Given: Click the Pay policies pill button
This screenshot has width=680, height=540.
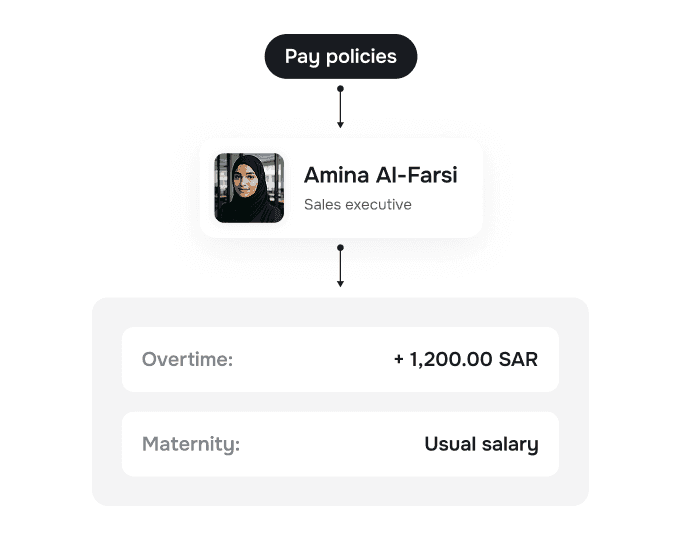Looking at the screenshot, I should tap(340, 57).
